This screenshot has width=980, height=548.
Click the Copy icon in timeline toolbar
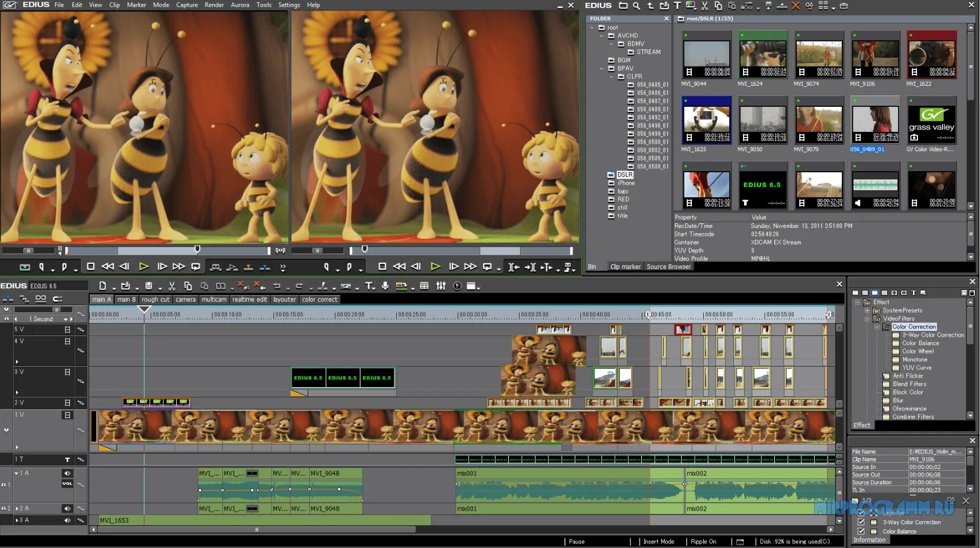(188, 286)
